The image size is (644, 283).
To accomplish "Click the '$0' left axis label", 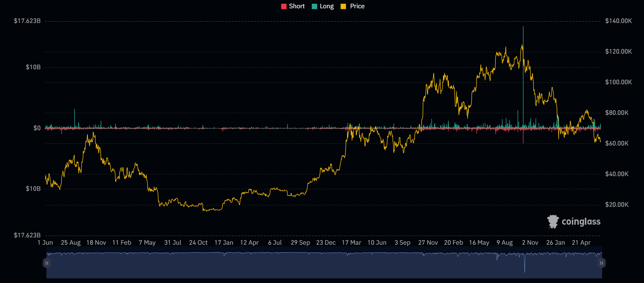I will point(37,128).
